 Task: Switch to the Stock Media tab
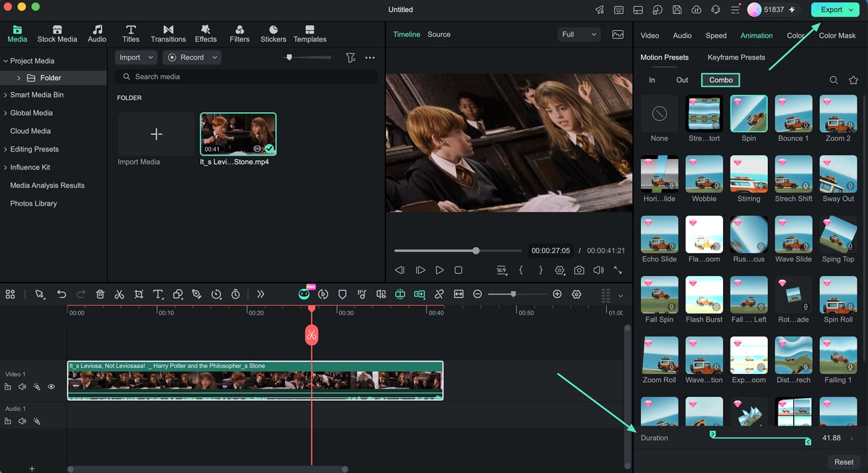pyautogui.click(x=57, y=34)
